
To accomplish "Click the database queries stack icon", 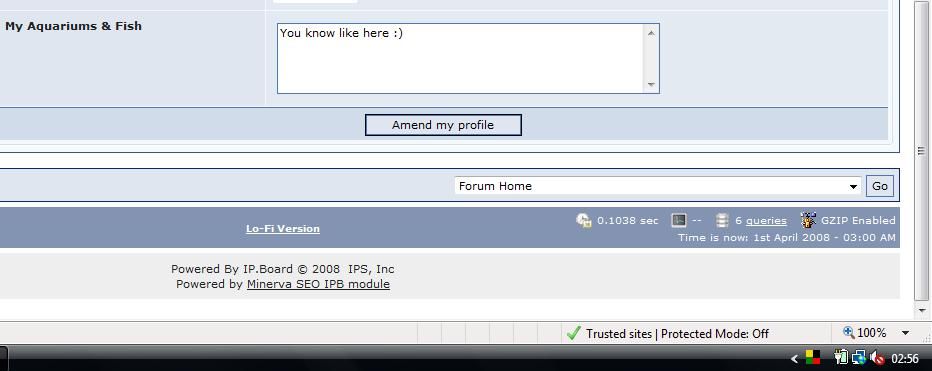I will [722, 221].
